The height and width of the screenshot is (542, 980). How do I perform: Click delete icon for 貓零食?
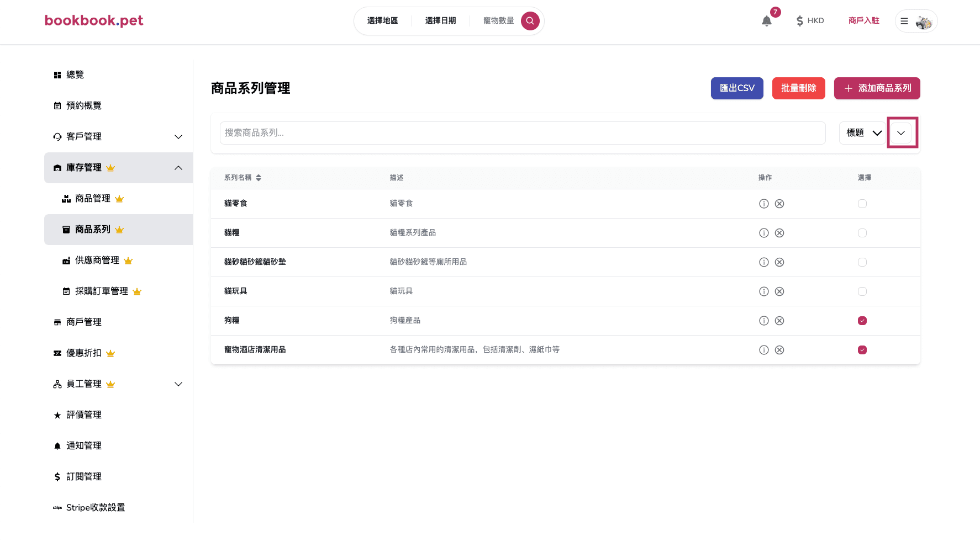point(779,204)
